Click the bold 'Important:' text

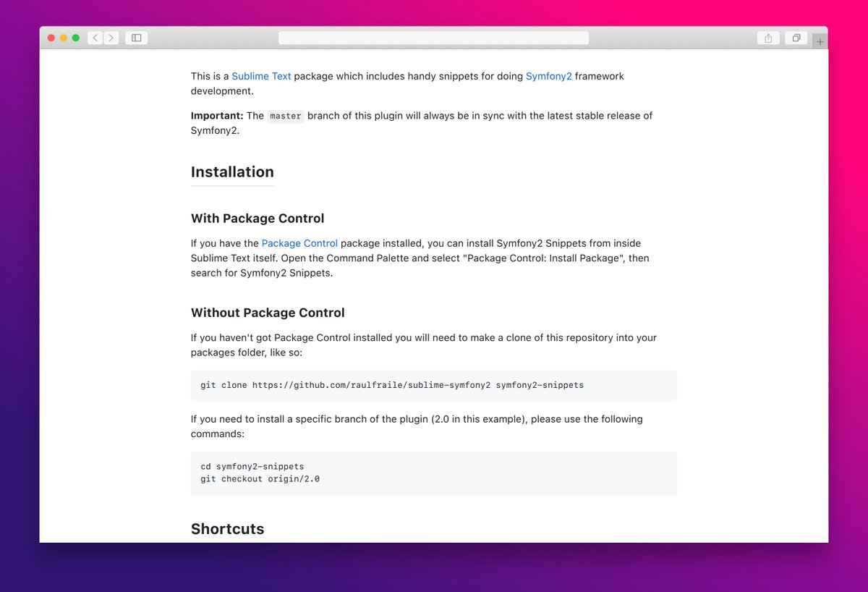tap(217, 116)
